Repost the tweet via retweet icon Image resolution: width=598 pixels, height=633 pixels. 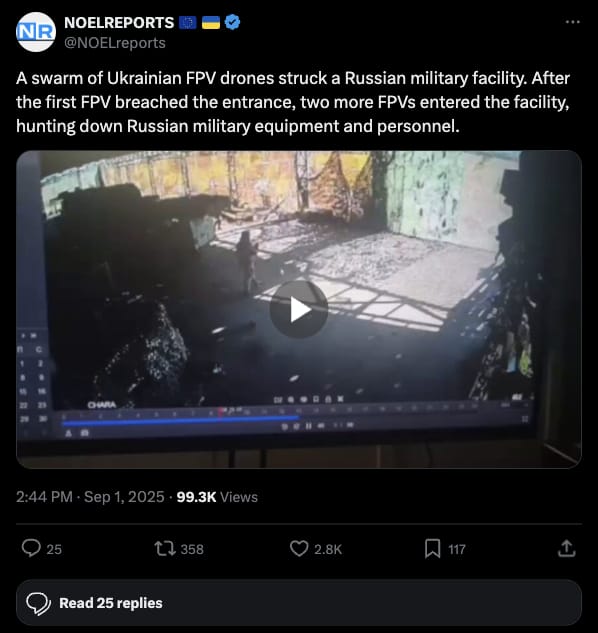(x=165, y=549)
